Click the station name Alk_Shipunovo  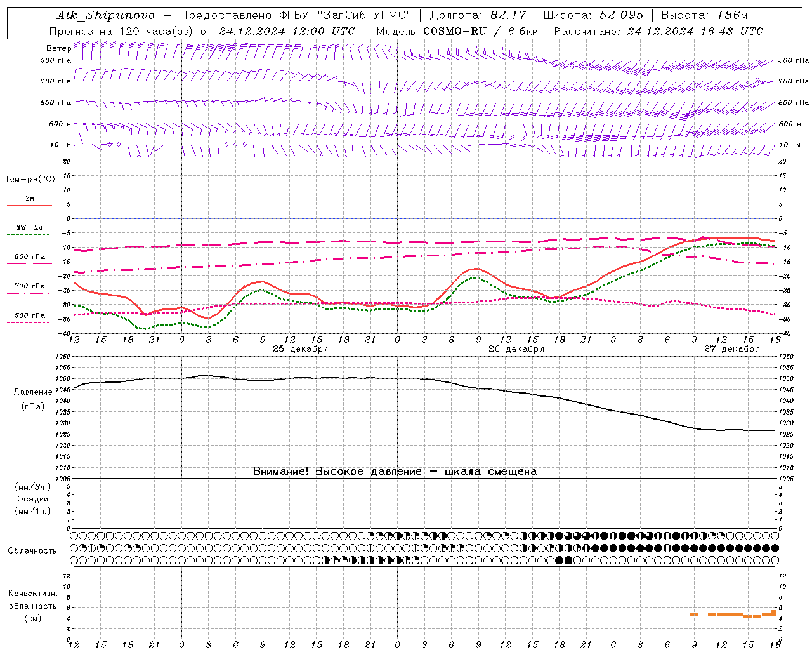click(x=105, y=15)
